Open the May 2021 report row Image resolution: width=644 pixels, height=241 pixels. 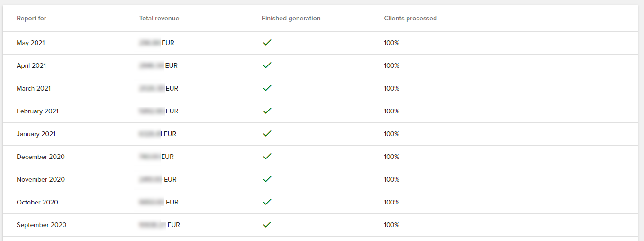(31, 43)
